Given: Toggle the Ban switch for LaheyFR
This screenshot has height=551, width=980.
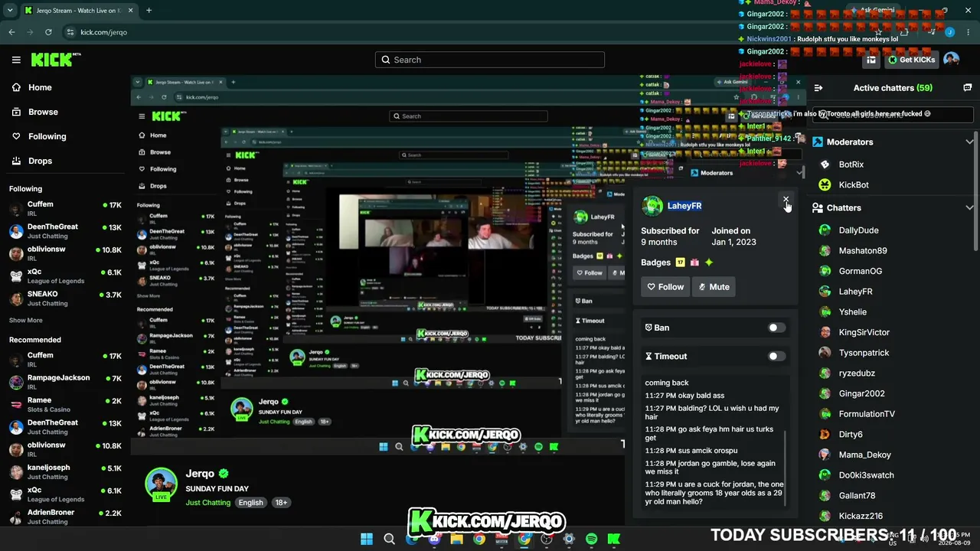Looking at the screenshot, I should pyautogui.click(x=776, y=328).
